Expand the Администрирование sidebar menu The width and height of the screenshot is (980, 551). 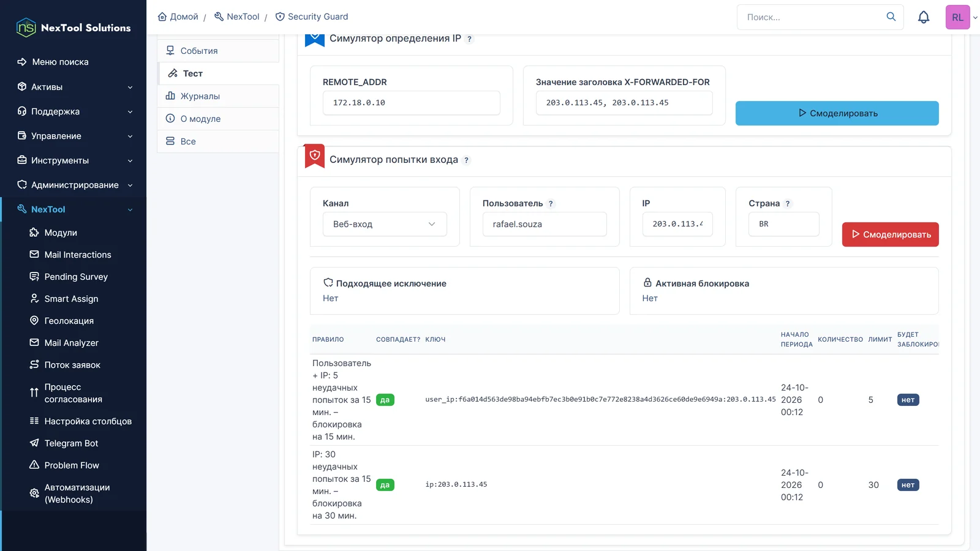point(73,185)
